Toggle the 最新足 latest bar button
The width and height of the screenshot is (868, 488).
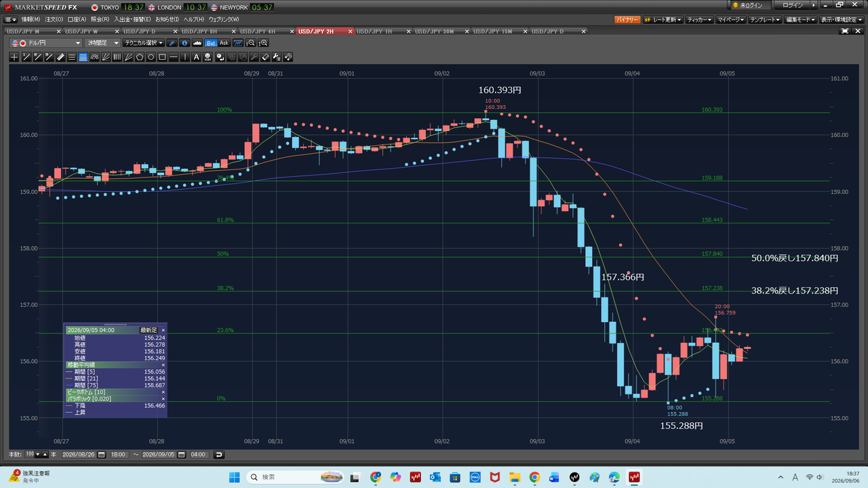click(149, 330)
